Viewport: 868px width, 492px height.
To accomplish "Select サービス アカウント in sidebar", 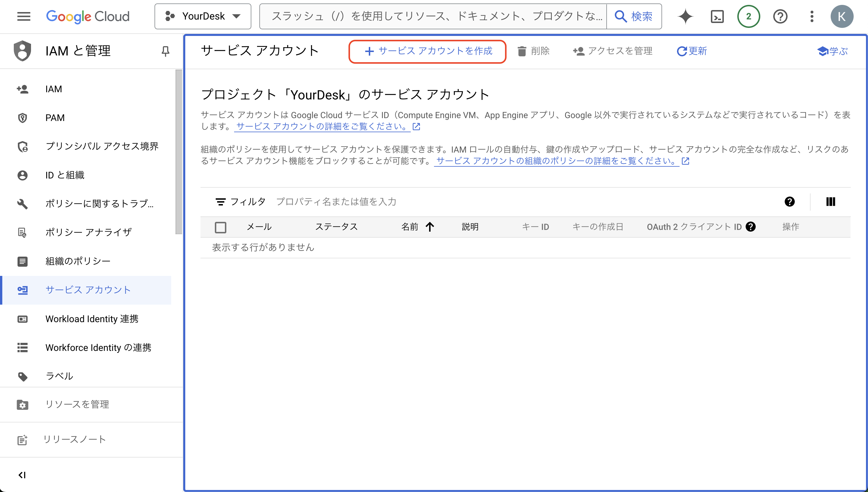I will pyautogui.click(x=85, y=290).
